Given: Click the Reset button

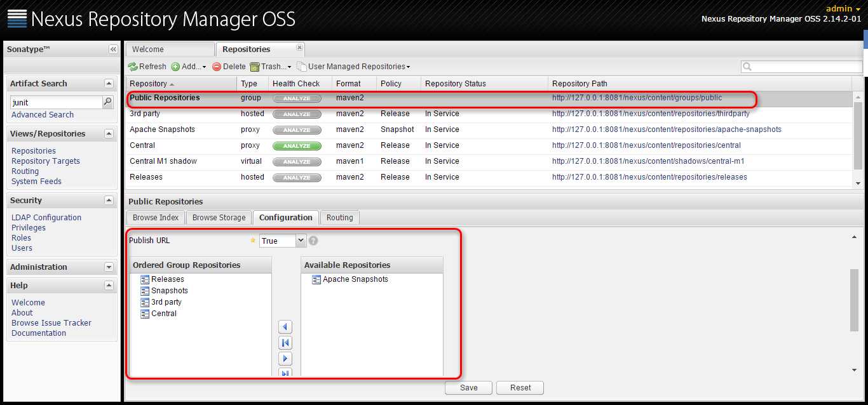Looking at the screenshot, I should coord(520,388).
